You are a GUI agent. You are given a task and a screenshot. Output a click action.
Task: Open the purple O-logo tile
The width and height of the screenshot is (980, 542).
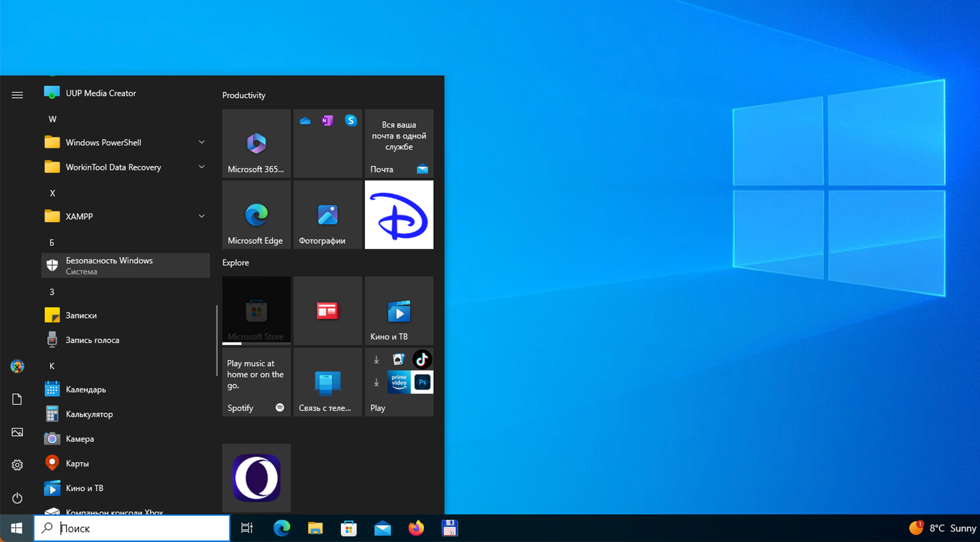coord(256,478)
